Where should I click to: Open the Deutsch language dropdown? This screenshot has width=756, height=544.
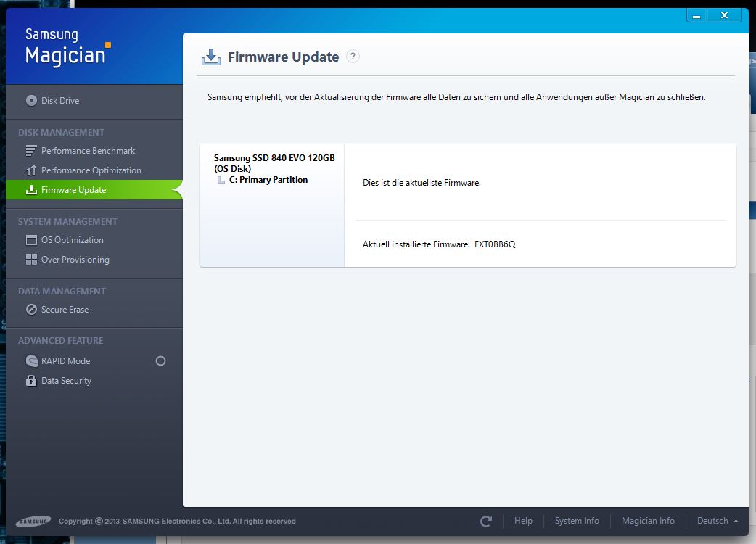[718, 521]
